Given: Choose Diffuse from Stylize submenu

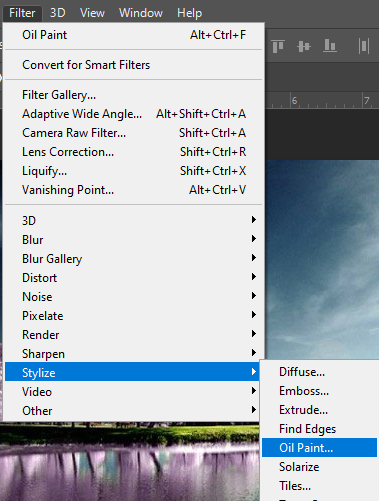Looking at the screenshot, I should click(320, 372).
